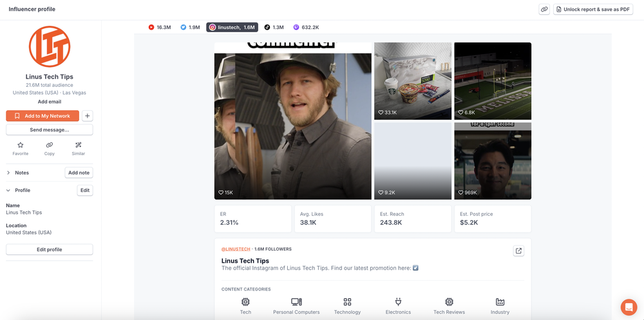Click Tech category chip icon
This screenshot has width=644, height=320.
click(x=245, y=303)
